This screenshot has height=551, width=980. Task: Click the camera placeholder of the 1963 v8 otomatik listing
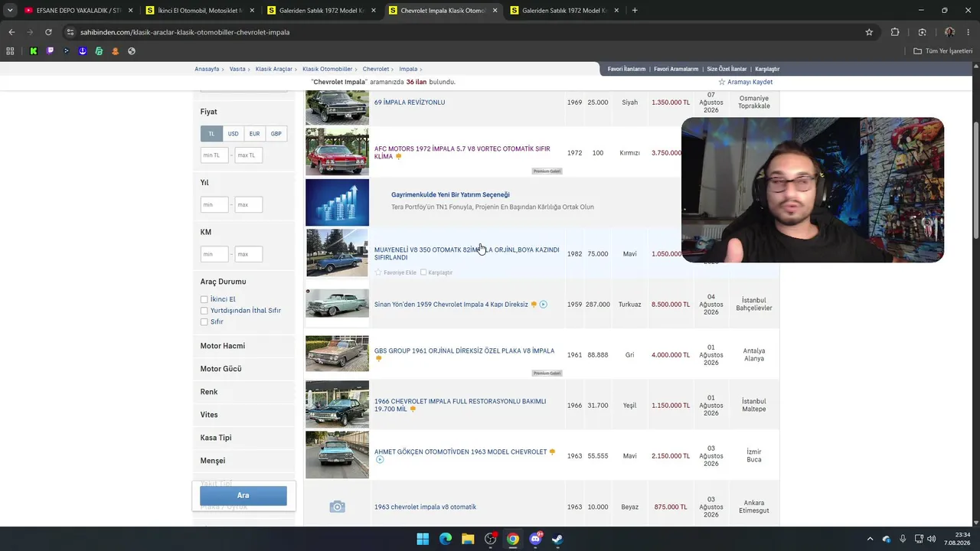tap(337, 507)
